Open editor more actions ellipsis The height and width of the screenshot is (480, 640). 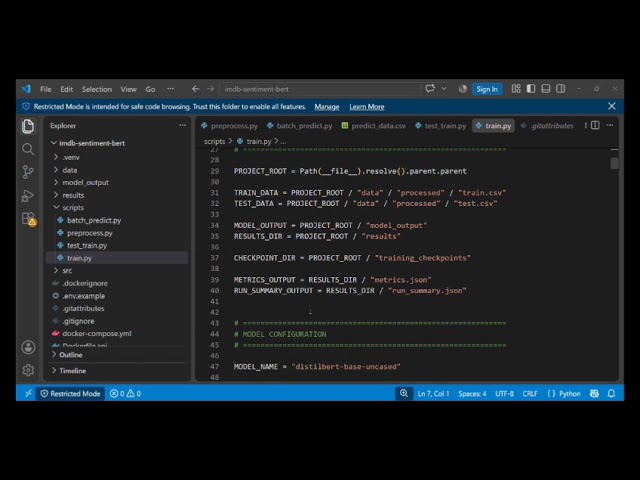610,125
